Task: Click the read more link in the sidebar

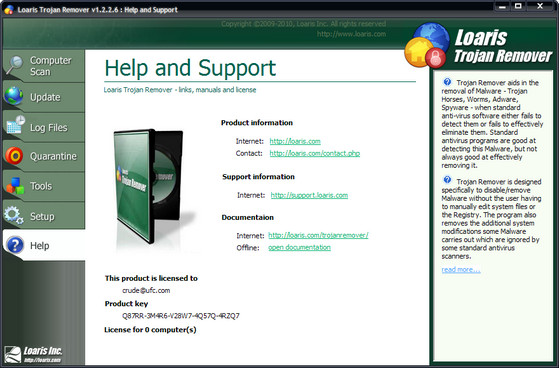Action: tap(461, 270)
